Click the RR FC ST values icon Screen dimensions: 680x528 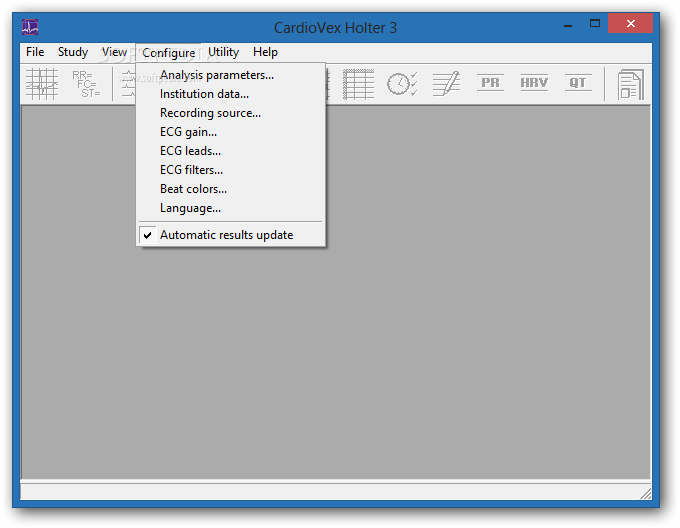pyautogui.click(x=86, y=84)
